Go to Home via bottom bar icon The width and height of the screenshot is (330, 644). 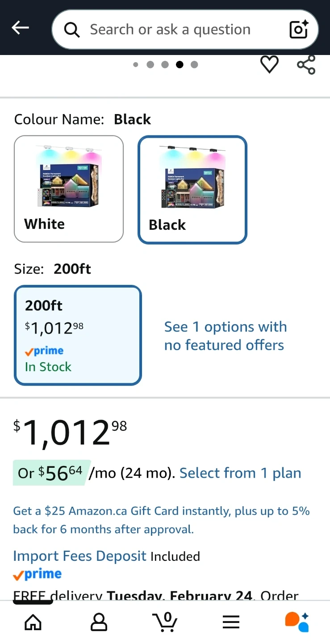(x=33, y=622)
